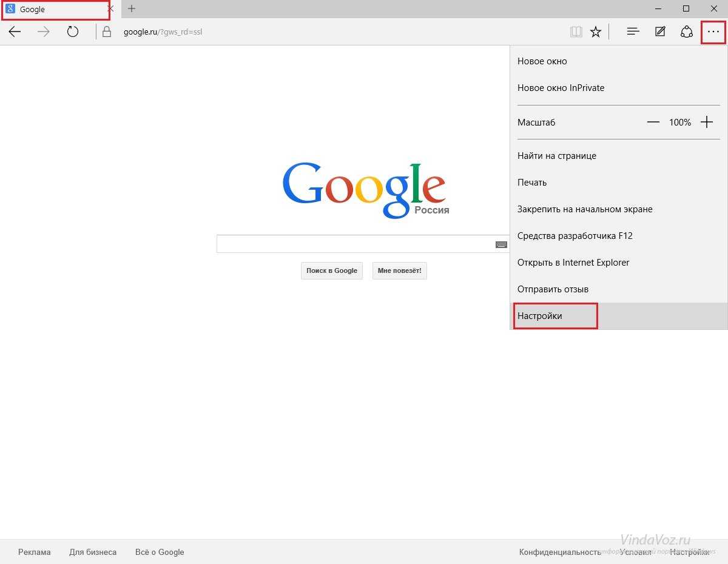
Task: Open Настройки in the menu
Action: tap(619, 316)
